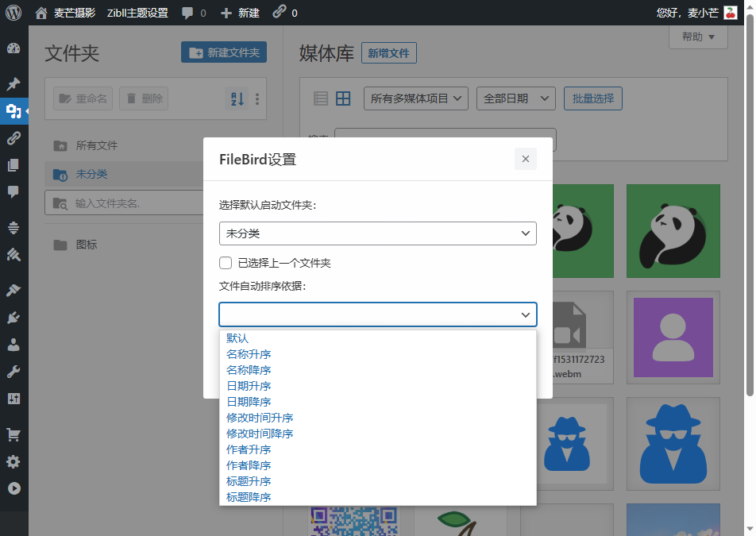Screen dimensions: 756x536
Task: Open the purple avatar placeholder thumbnail
Action: (673, 337)
